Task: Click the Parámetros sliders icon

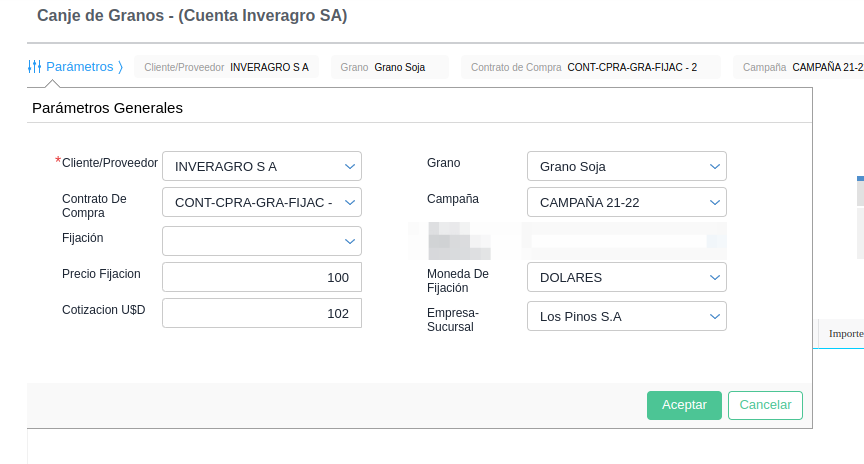Action: click(34, 67)
